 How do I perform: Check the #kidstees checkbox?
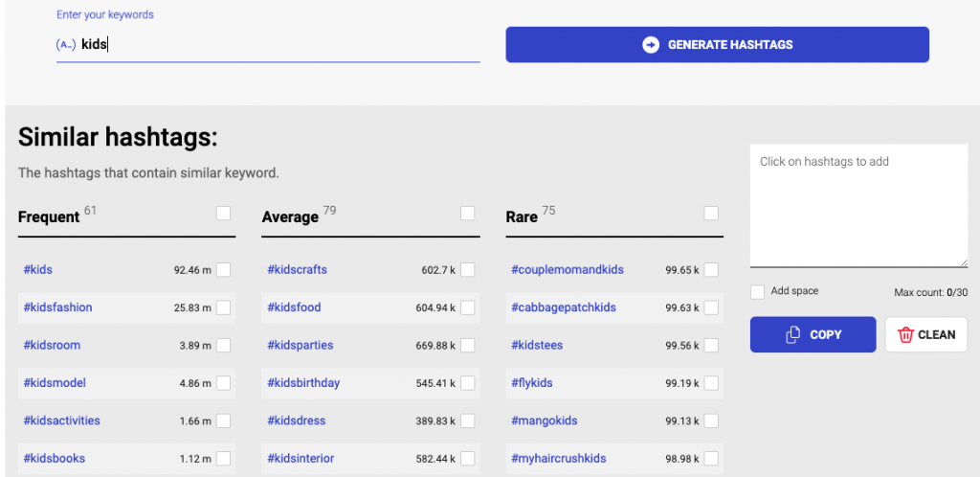711,345
